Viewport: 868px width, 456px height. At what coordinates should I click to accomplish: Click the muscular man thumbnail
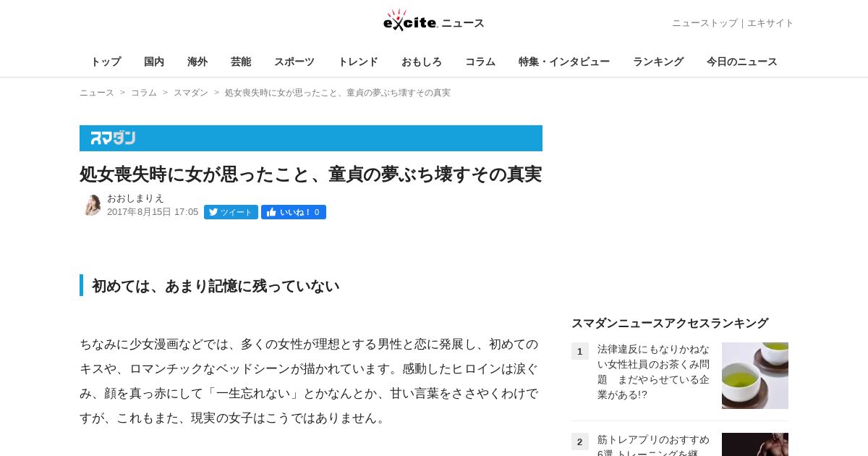755,444
